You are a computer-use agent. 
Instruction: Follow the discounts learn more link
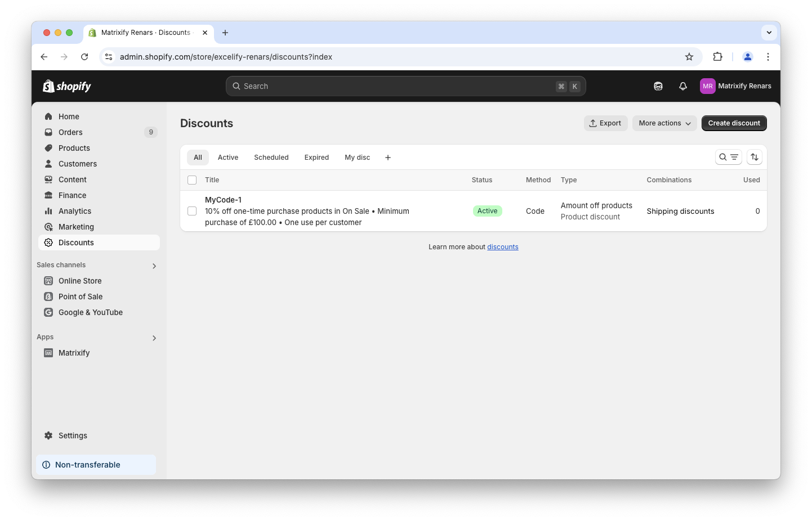click(x=502, y=247)
